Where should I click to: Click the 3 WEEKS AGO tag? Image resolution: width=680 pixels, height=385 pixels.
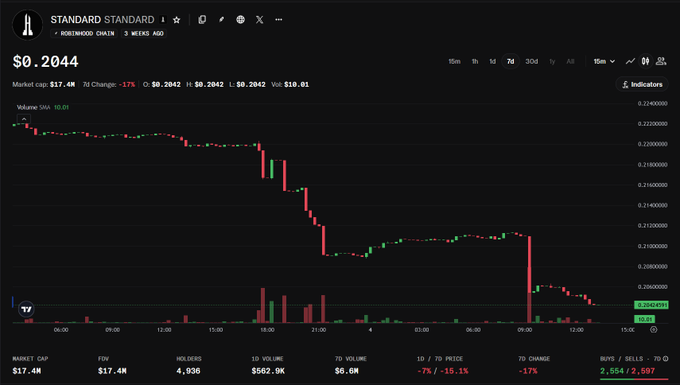(x=144, y=33)
